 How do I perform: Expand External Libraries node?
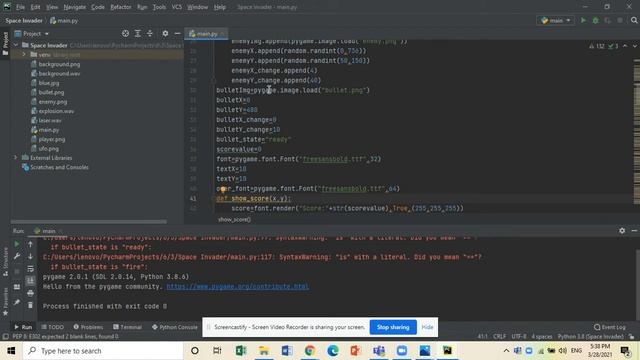click(x=16, y=158)
